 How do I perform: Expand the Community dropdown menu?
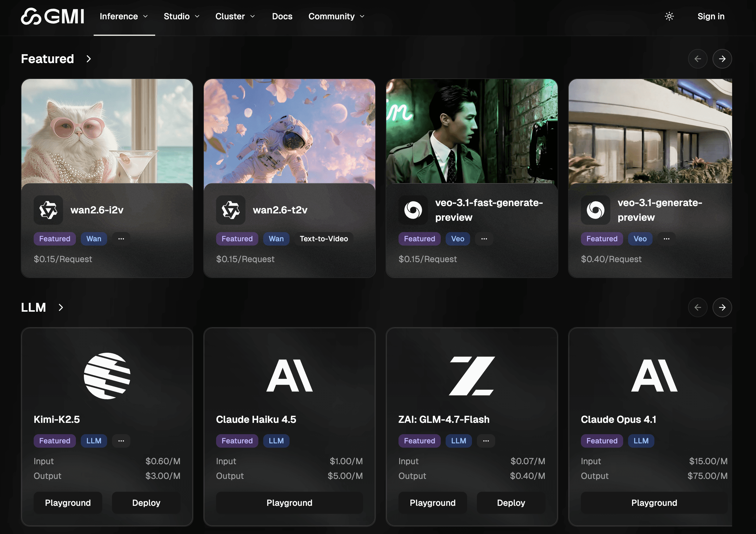[336, 16]
